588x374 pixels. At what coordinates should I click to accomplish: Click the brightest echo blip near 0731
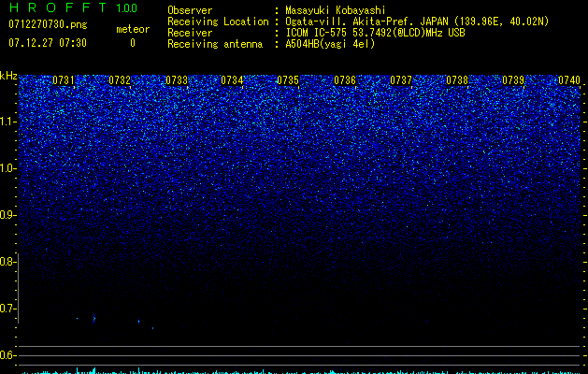coord(93,319)
